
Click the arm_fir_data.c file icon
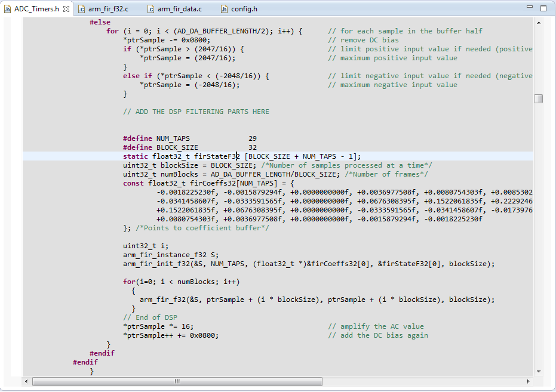pyautogui.click(x=150, y=9)
